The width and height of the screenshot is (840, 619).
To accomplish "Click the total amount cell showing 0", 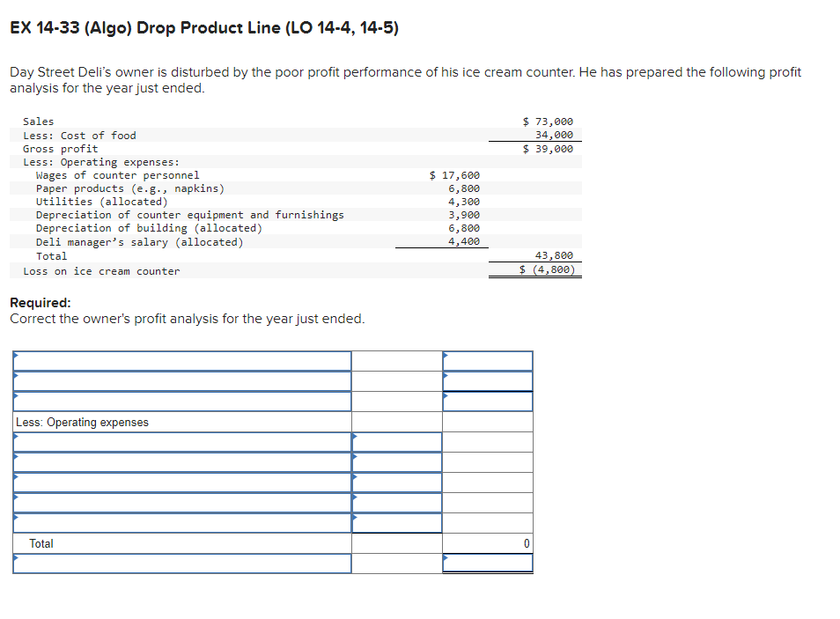I will click(488, 543).
